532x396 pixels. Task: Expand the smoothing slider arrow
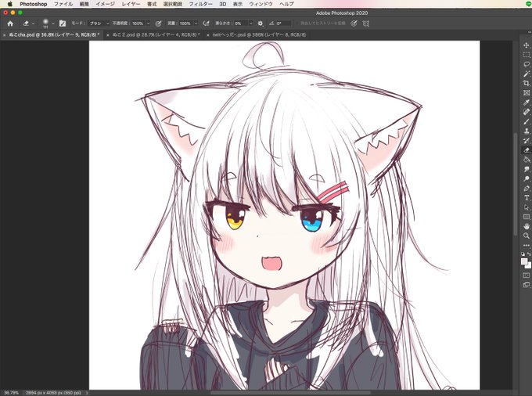(x=251, y=23)
